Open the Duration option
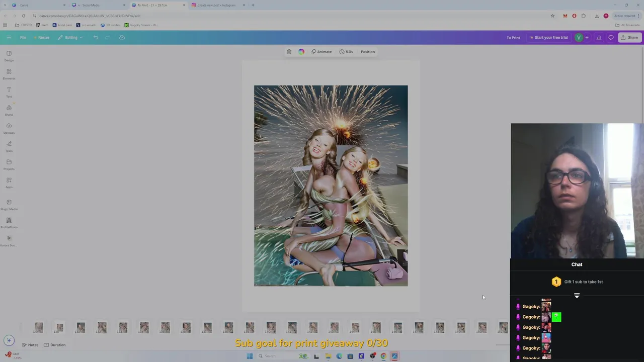 (x=55, y=345)
